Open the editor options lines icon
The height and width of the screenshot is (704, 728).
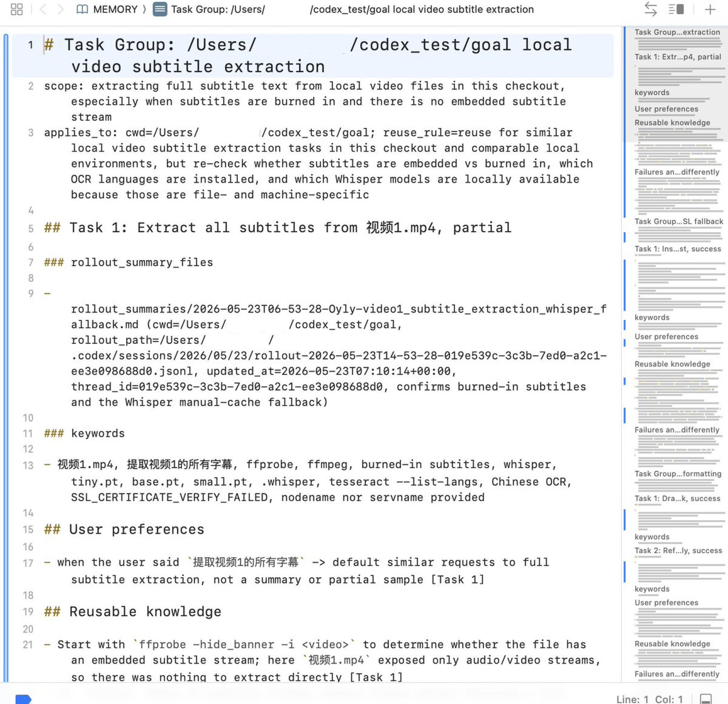click(676, 9)
